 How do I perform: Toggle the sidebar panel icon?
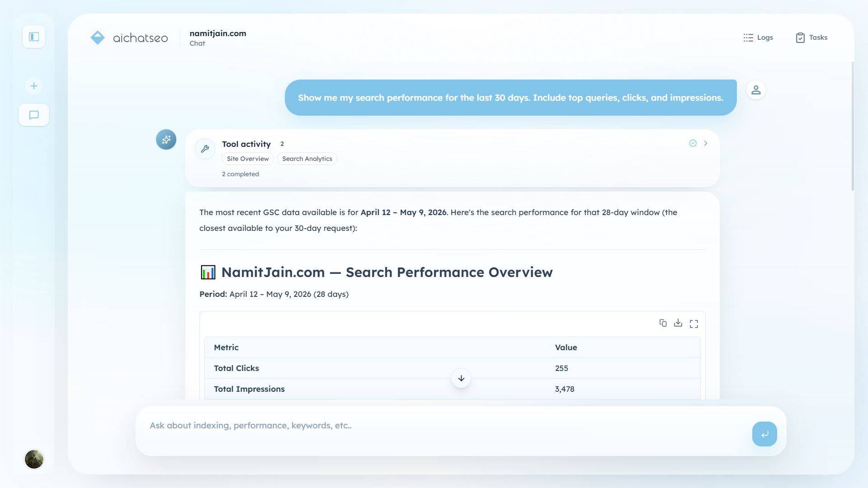pyautogui.click(x=34, y=37)
